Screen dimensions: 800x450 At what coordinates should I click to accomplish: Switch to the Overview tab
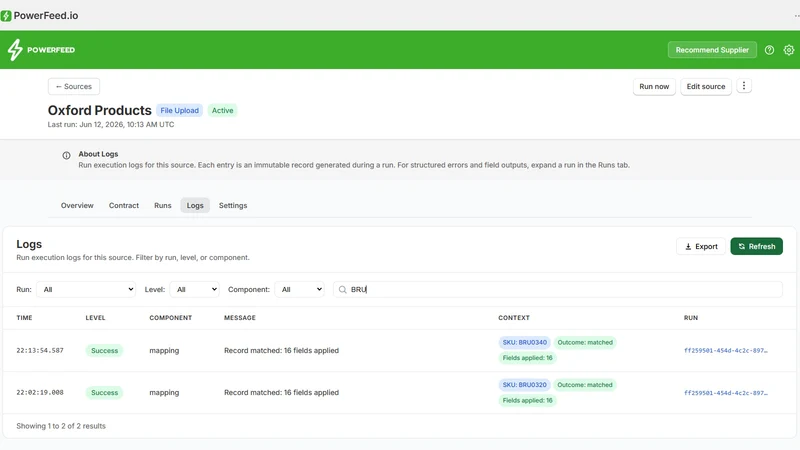tap(77, 205)
